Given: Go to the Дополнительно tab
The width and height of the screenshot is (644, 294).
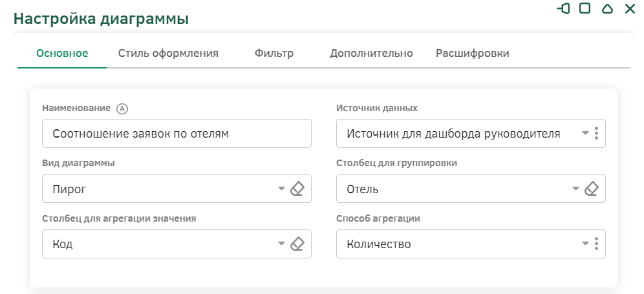Looking at the screenshot, I should 371,54.
